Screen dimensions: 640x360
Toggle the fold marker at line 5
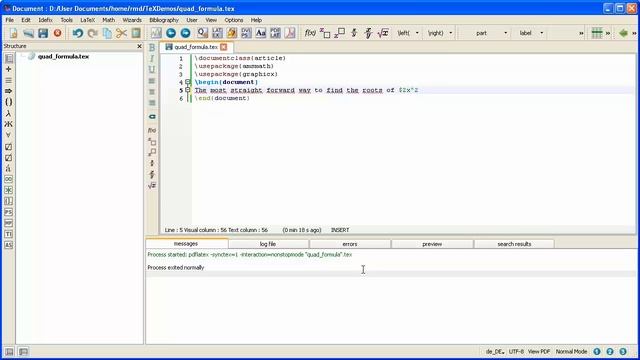pos(188,90)
